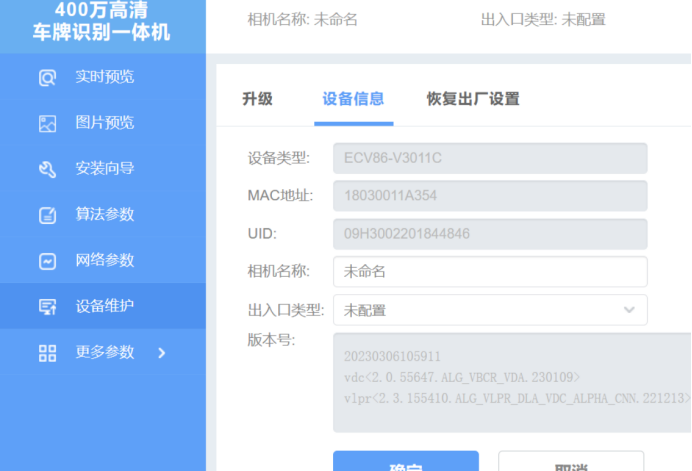Click the 算法参数 edit icon
Viewport: 692px width, 471px height.
pyautogui.click(x=47, y=215)
